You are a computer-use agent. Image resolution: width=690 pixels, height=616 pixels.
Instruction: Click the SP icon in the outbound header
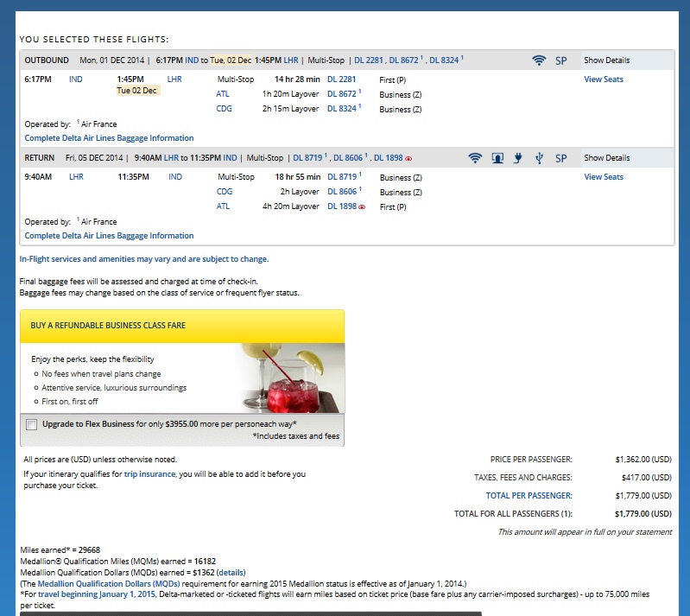561,60
